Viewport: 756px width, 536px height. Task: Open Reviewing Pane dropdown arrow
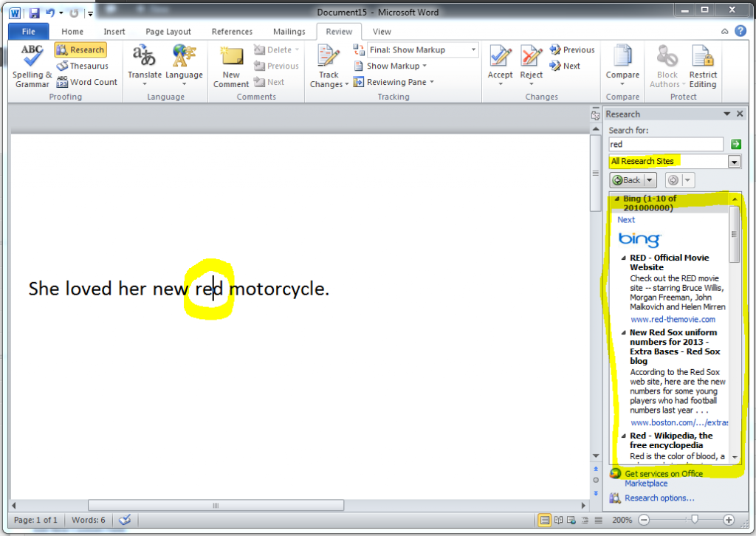pyautogui.click(x=432, y=82)
